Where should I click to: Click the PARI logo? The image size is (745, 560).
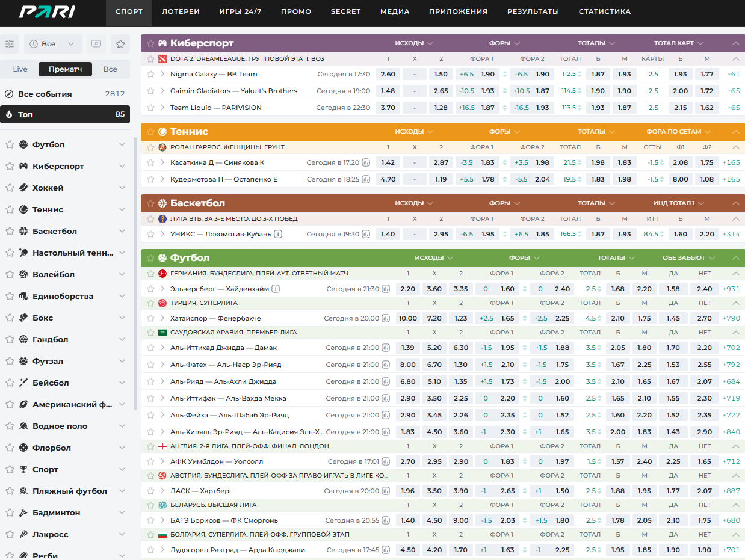tap(47, 11)
